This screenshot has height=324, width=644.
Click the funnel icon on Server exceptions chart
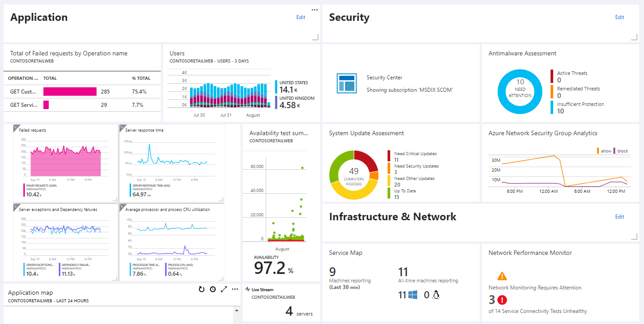pyautogui.click(x=16, y=207)
